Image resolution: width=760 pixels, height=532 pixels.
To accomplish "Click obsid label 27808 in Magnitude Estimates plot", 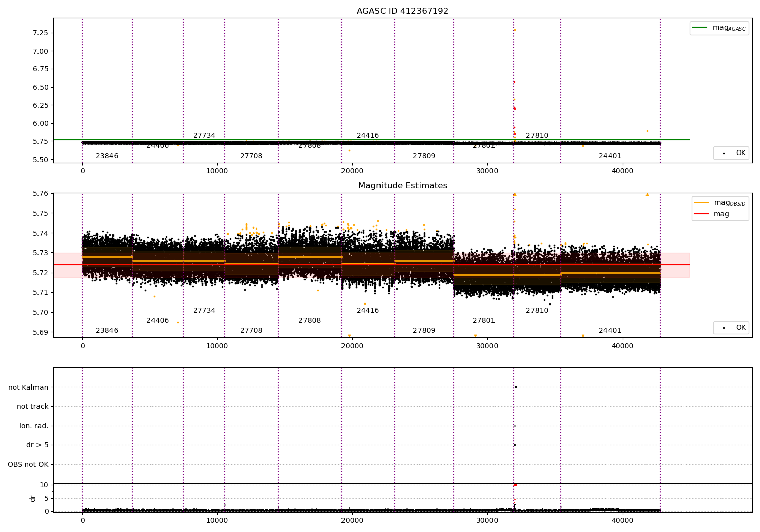I will 310,320.
